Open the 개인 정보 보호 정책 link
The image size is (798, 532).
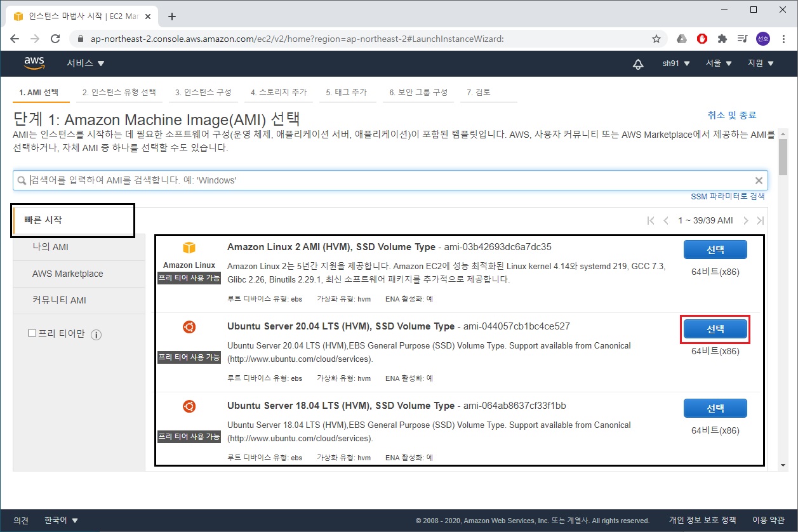(x=703, y=521)
